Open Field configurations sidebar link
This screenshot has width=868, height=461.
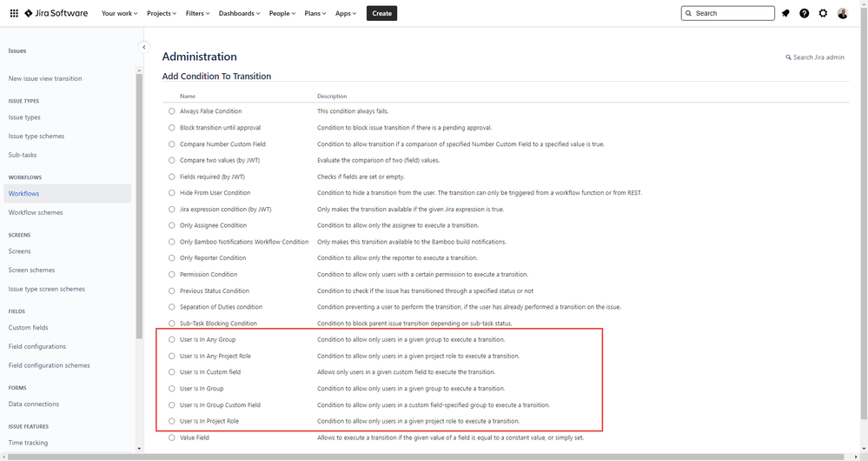pos(37,347)
